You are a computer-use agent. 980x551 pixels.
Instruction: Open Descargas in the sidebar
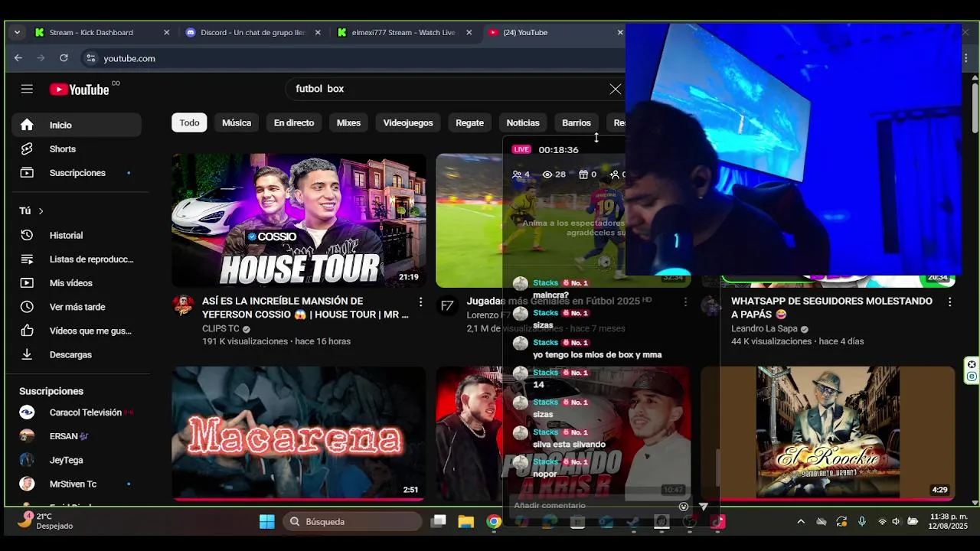point(77,354)
